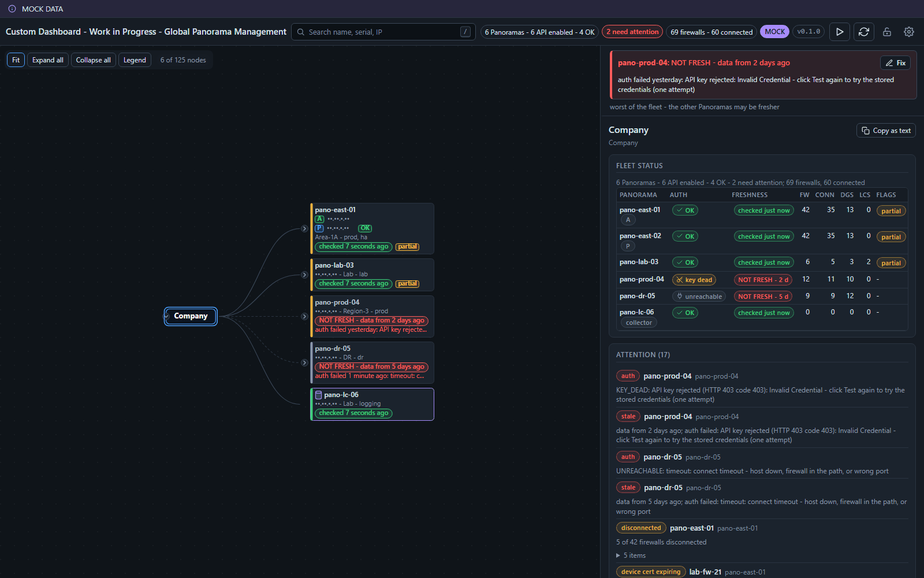Click the '2 need attention' status pill
This screenshot has width=924, height=578.
tap(632, 32)
